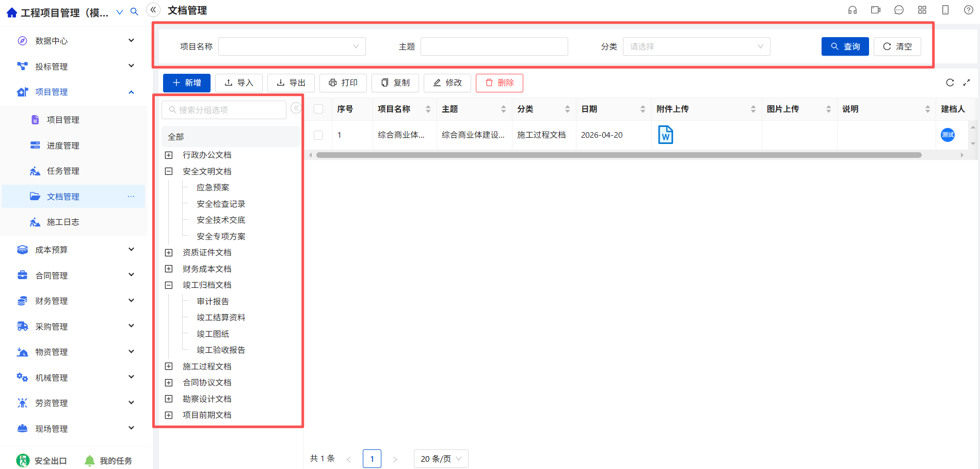Viewport: 980px width, 469px height.
Task: Open the apps grid icon
Action: (922, 10)
